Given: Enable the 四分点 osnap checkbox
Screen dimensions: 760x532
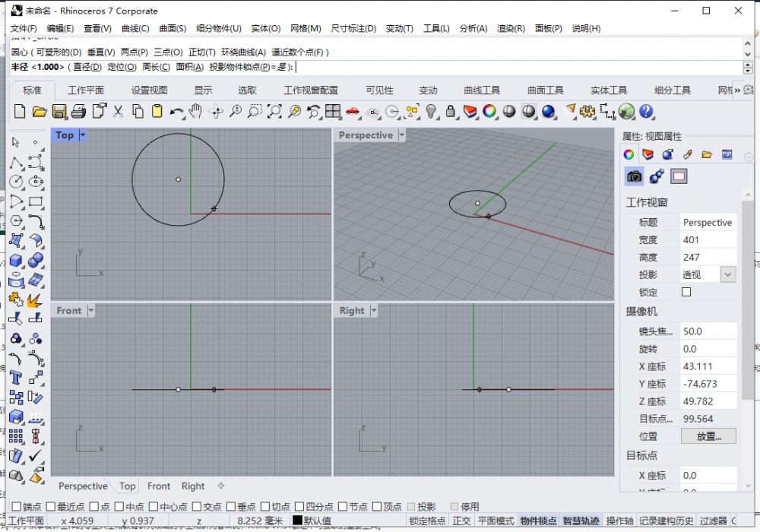Looking at the screenshot, I should 299,506.
